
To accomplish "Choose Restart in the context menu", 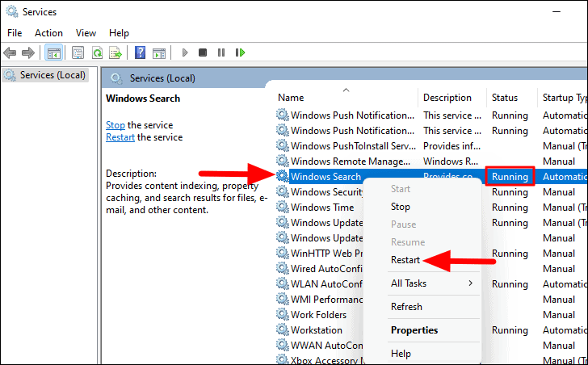I will (405, 260).
